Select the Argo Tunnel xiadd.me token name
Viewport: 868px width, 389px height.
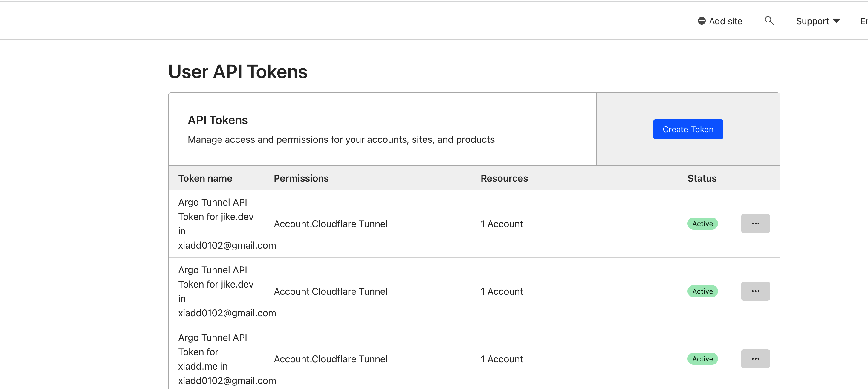pos(227,359)
